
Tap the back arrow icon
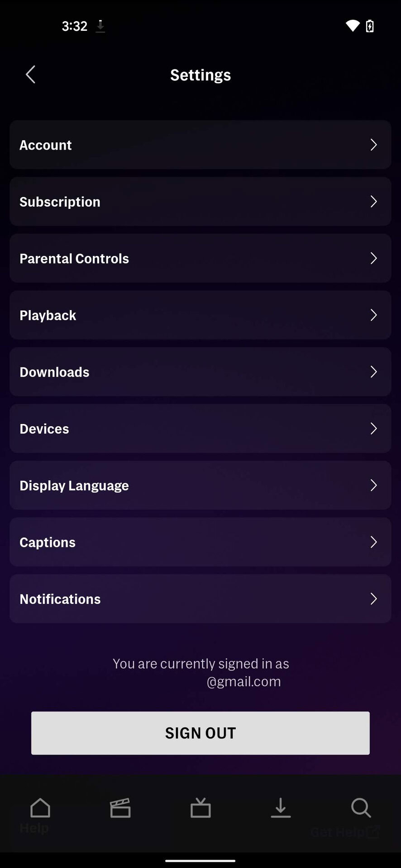[30, 75]
